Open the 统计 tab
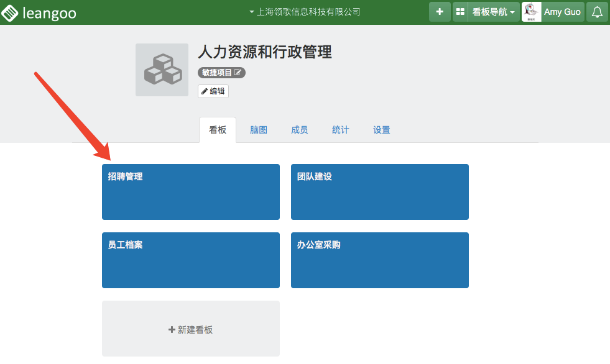The width and height of the screenshot is (610, 364). (341, 130)
